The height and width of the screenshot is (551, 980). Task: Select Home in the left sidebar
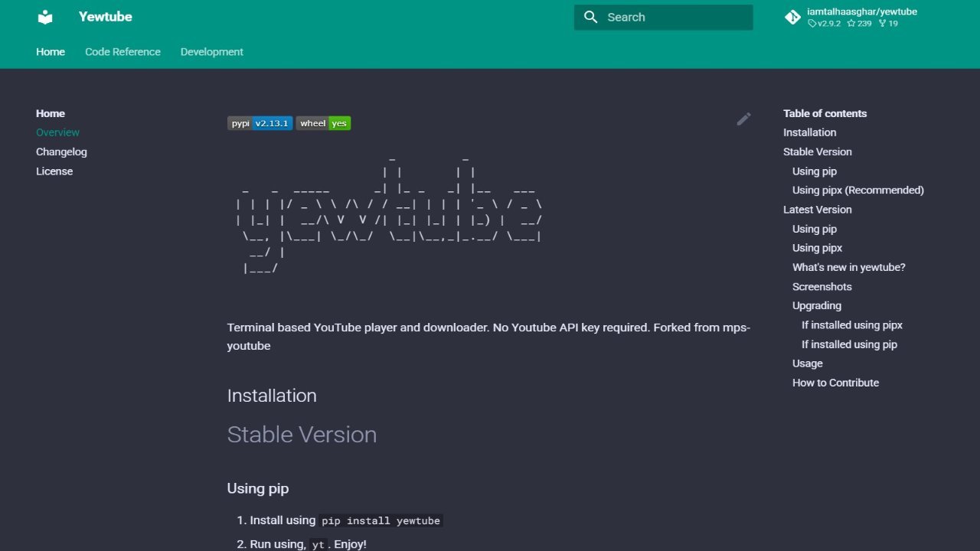(x=51, y=113)
